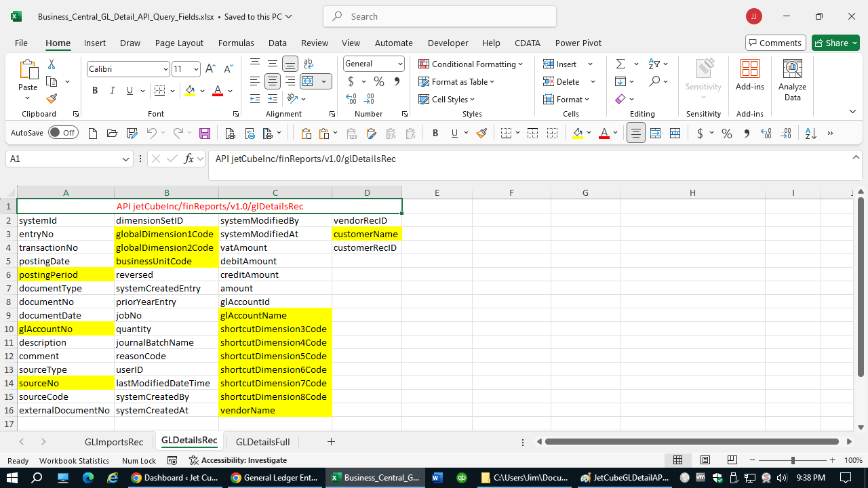
Task: Open Cell Styles menu
Action: 447,99
